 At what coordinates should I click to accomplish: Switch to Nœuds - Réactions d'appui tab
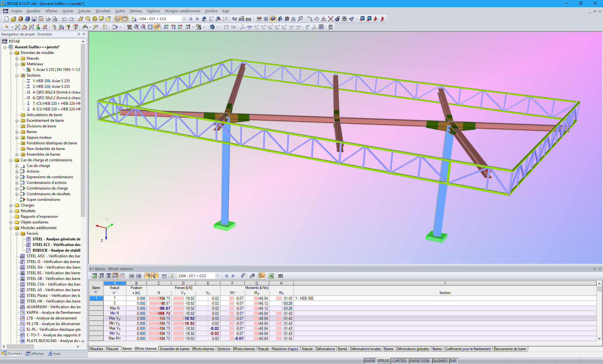(278, 349)
